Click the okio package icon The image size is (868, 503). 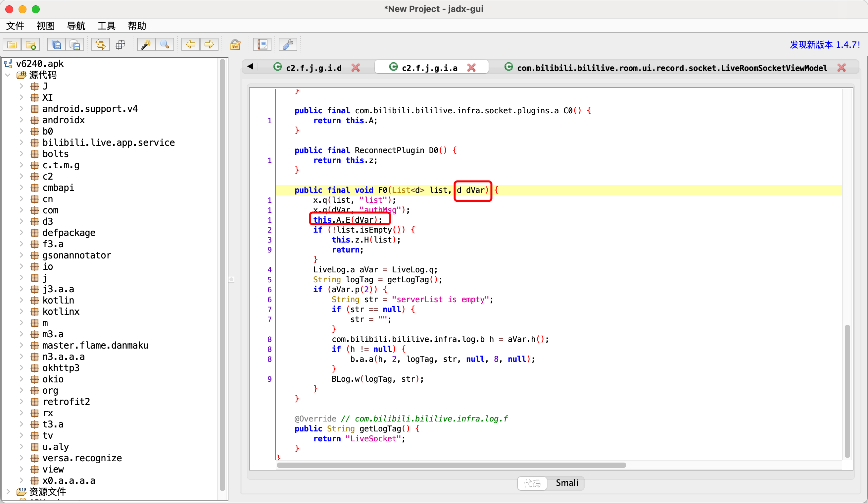[34, 379]
